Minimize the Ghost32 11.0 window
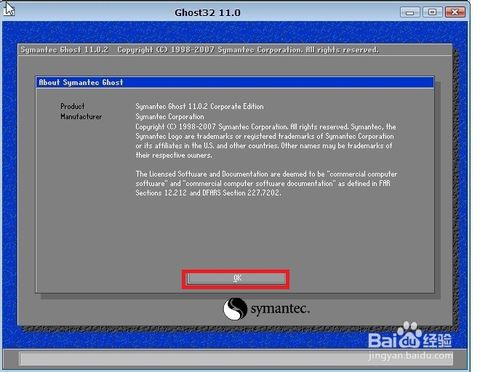Viewport: 480px width, 372px height. [x=410, y=13]
